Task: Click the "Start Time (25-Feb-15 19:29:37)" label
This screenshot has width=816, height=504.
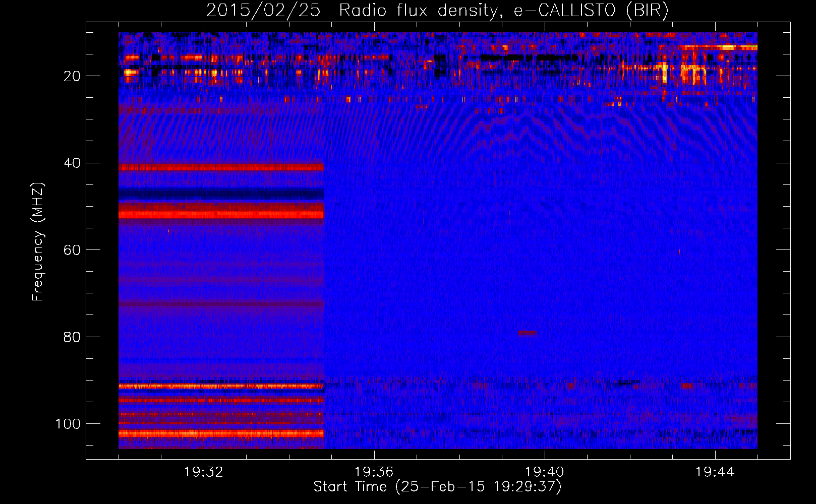Action: 437,487
